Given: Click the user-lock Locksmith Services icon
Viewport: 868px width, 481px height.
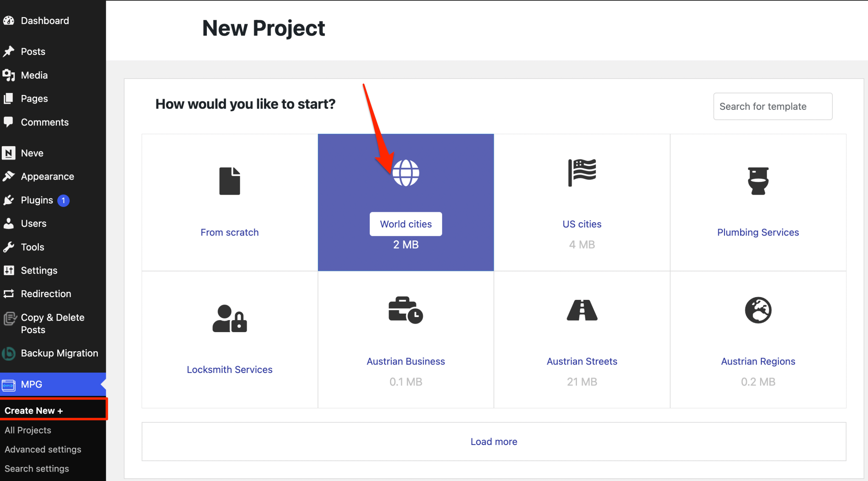Looking at the screenshot, I should 230,318.
